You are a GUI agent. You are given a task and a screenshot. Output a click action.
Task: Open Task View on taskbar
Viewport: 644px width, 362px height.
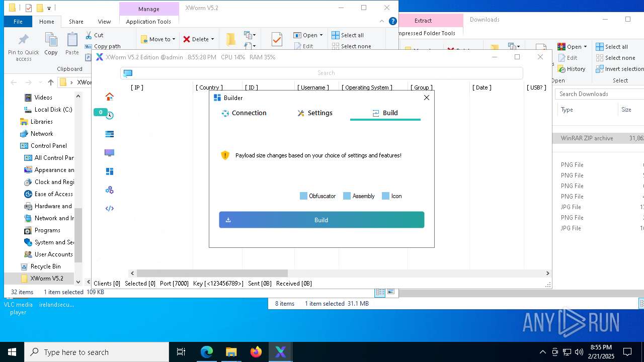[181, 352]
